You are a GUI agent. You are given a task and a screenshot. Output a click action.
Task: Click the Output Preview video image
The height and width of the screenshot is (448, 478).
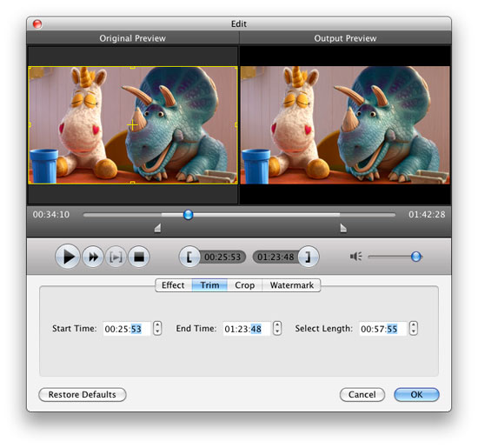(345, 125)
